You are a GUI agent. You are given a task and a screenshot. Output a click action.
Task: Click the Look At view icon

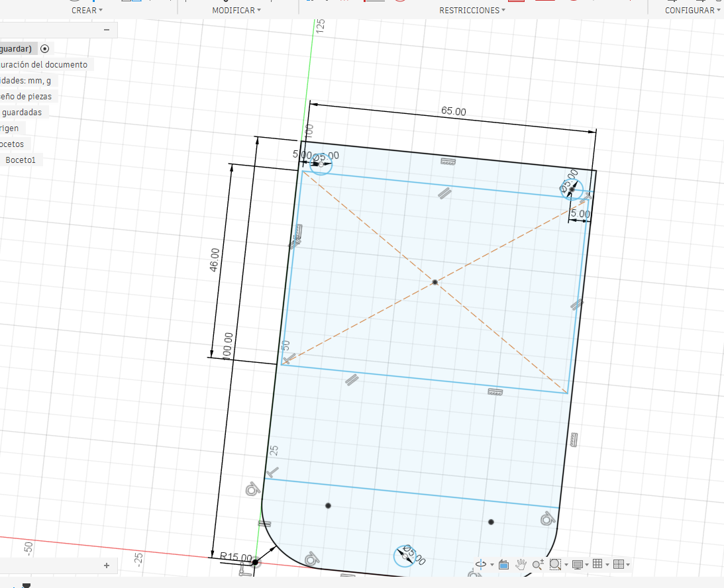coord(503,564)
